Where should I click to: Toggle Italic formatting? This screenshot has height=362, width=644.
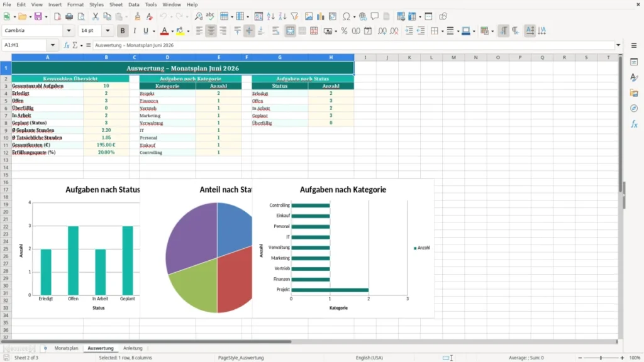(x=135, y=31)
